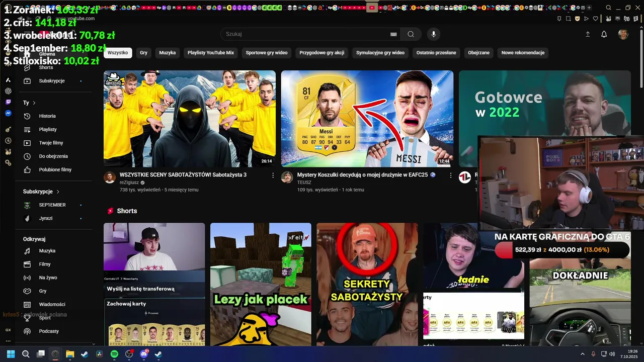Select Przygodowe gry akcji chip

click(322, 52)
